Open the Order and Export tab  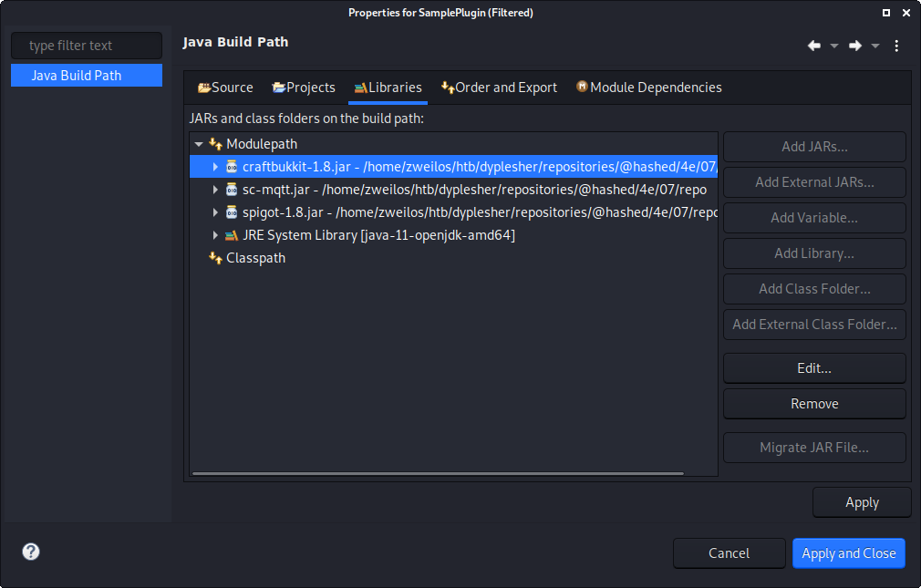[499, 88]
